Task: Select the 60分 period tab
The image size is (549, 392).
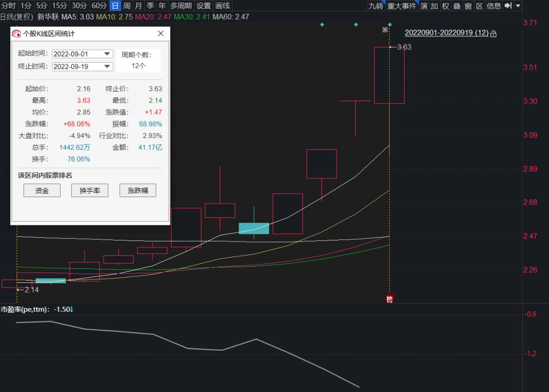Action: coord(99,5)
